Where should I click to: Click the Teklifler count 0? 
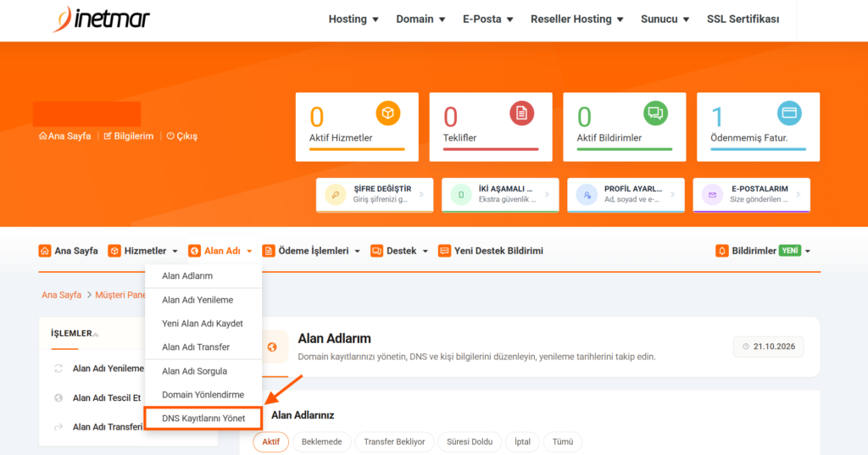pyautogui.click(x=450, y=117)
